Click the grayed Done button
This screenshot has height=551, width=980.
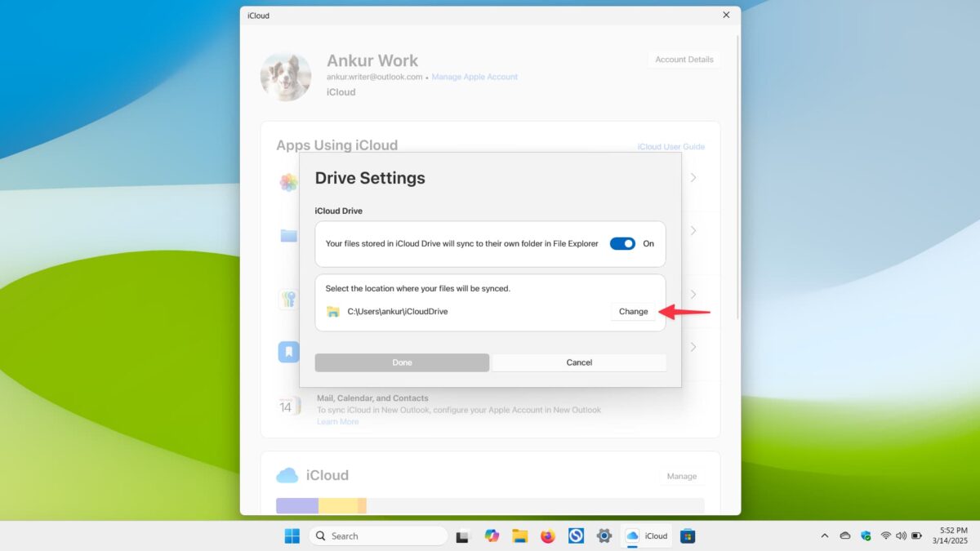pyautogui.click(x=402, y=362)
